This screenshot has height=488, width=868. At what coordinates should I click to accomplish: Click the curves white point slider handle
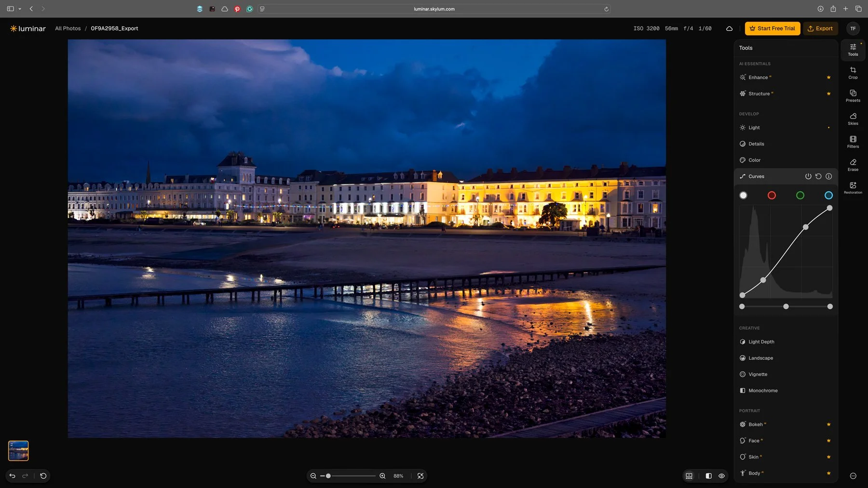tap(830, 306)
